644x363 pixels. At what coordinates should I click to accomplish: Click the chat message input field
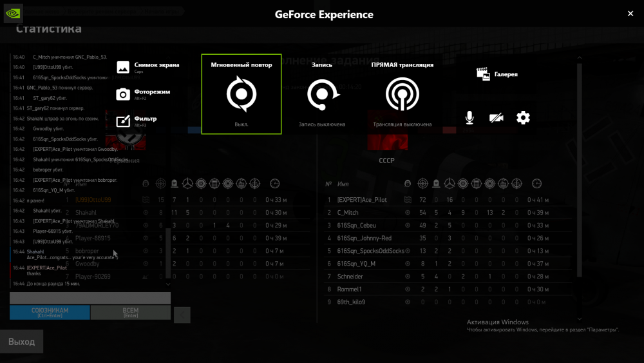click(x=90, y=298)
